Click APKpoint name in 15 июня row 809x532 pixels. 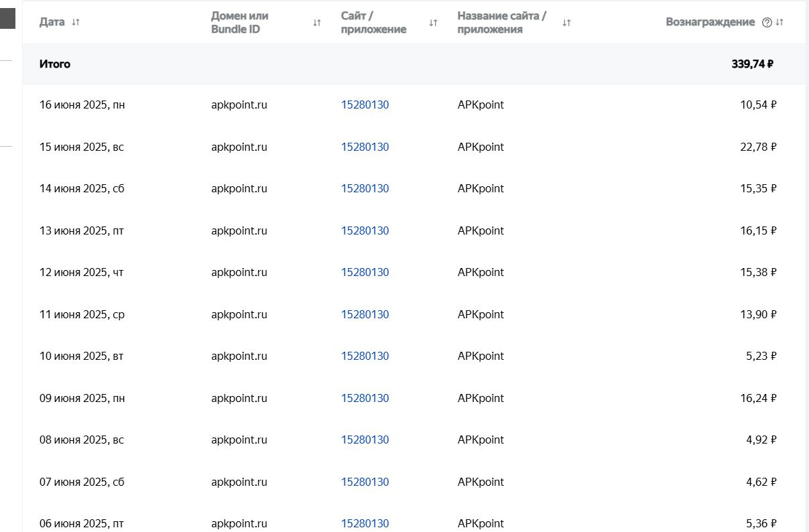point(481,147)
